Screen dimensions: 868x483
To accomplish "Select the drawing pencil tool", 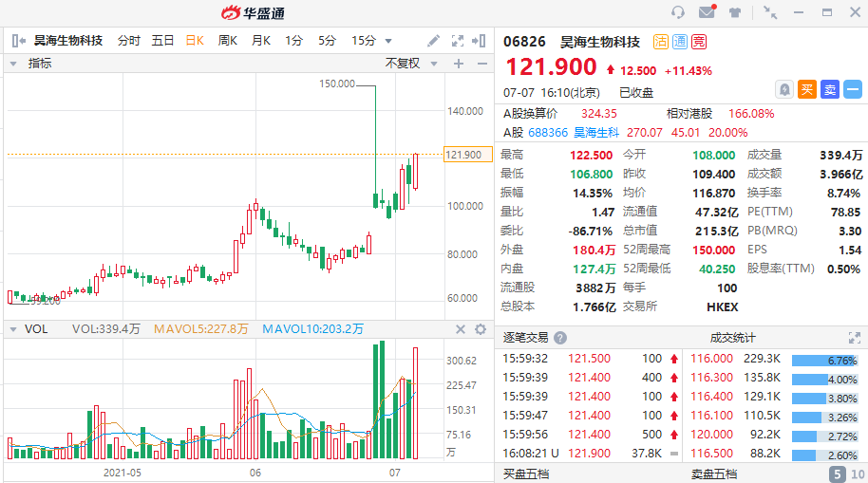I will 433,41.
